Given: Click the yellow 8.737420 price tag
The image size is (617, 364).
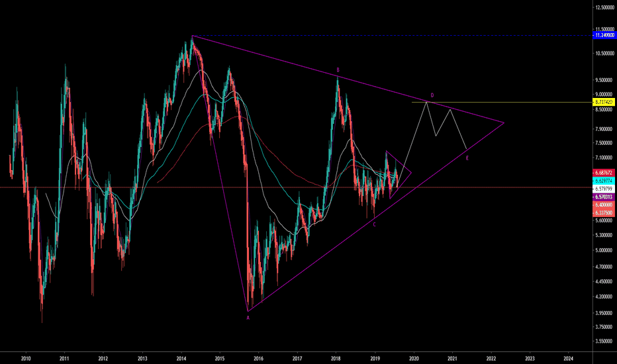Looking at the screenshot, I should pos(604,102).
